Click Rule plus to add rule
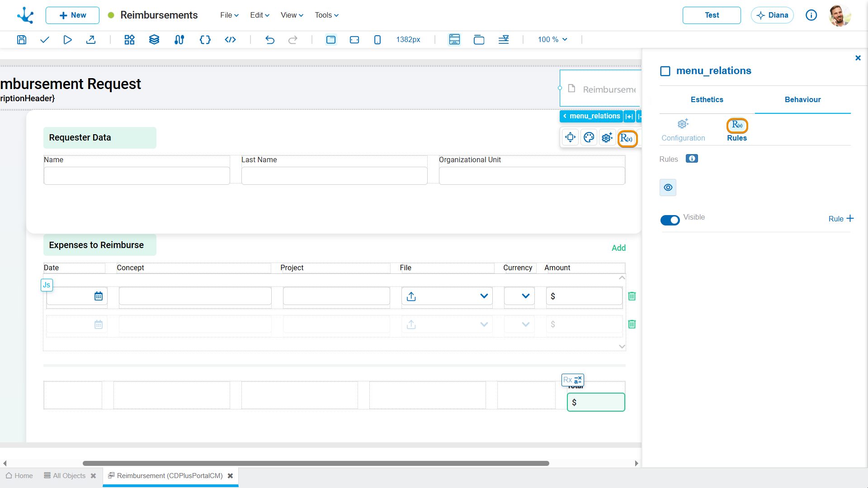 (841, 219)
